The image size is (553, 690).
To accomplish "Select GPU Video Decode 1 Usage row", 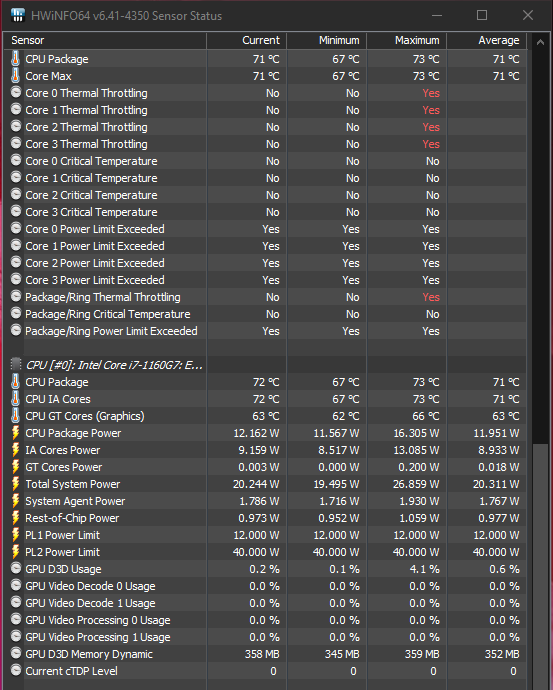I will pos(265,603).
